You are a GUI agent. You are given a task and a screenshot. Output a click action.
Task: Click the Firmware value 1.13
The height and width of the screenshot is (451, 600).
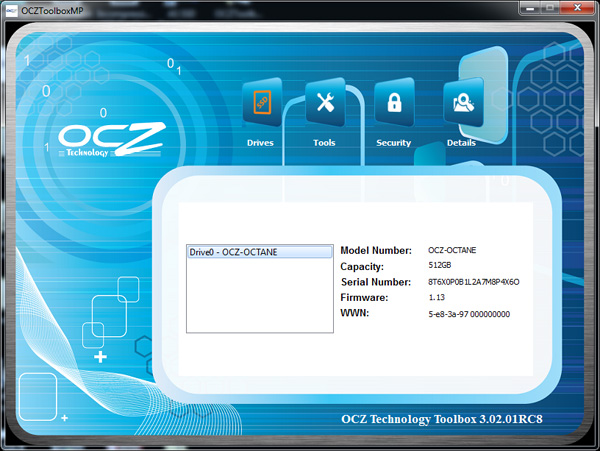437,297
